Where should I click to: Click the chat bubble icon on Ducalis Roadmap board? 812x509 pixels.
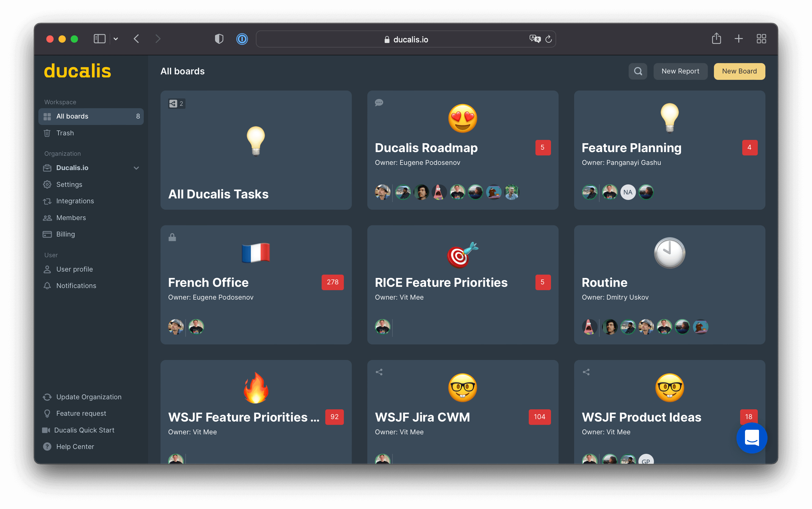[x=379, y=103]
